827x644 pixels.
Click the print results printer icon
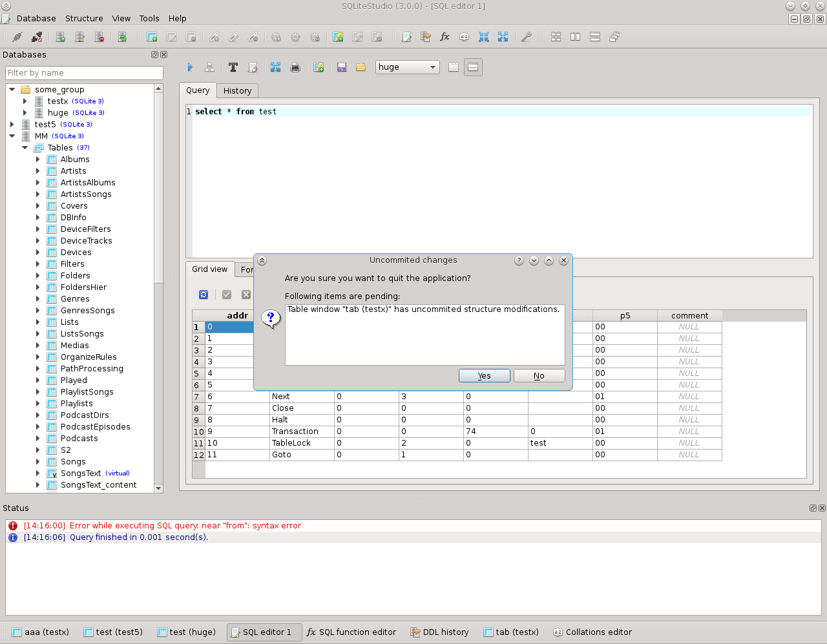coord(295,67)
